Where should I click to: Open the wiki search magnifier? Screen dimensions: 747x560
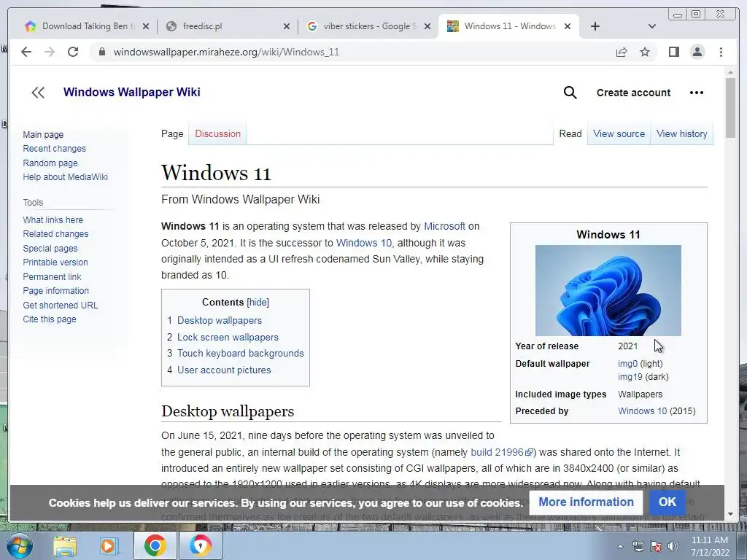[570, 93]
